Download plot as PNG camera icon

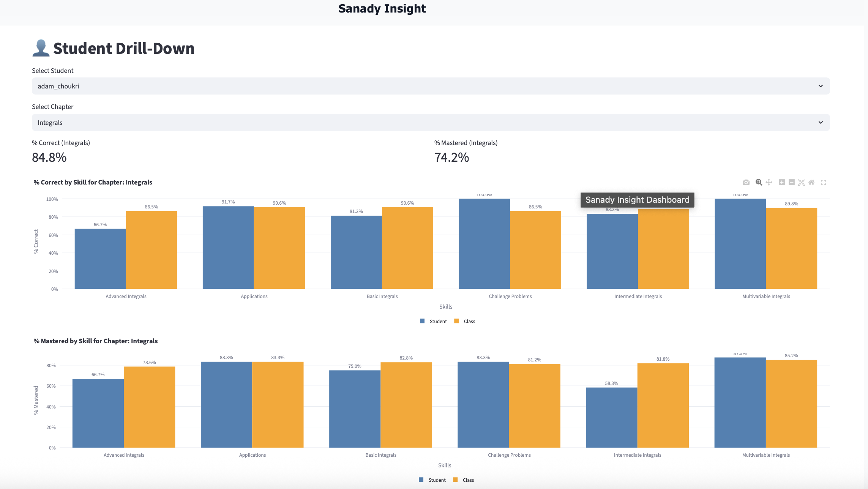click(x=746, y=183)
